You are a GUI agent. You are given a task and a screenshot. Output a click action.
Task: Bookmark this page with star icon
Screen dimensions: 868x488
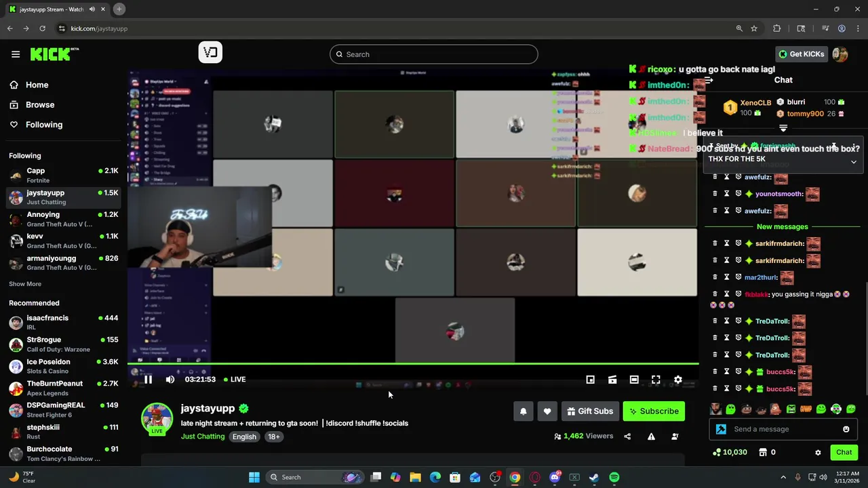tap(754, 28)
